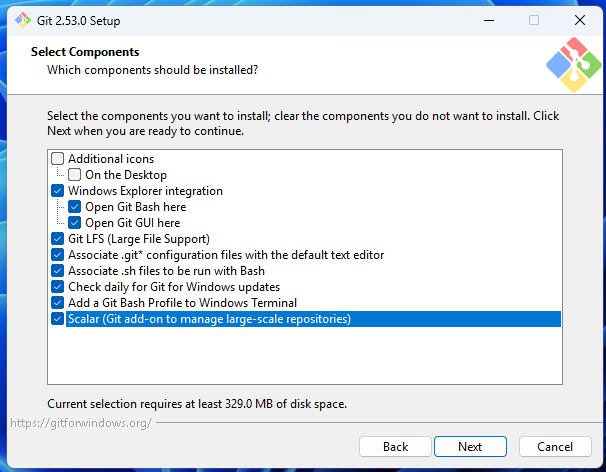
Task: Uncheck the Scalar add-on checkbox
Action: [x=57, y=319]
